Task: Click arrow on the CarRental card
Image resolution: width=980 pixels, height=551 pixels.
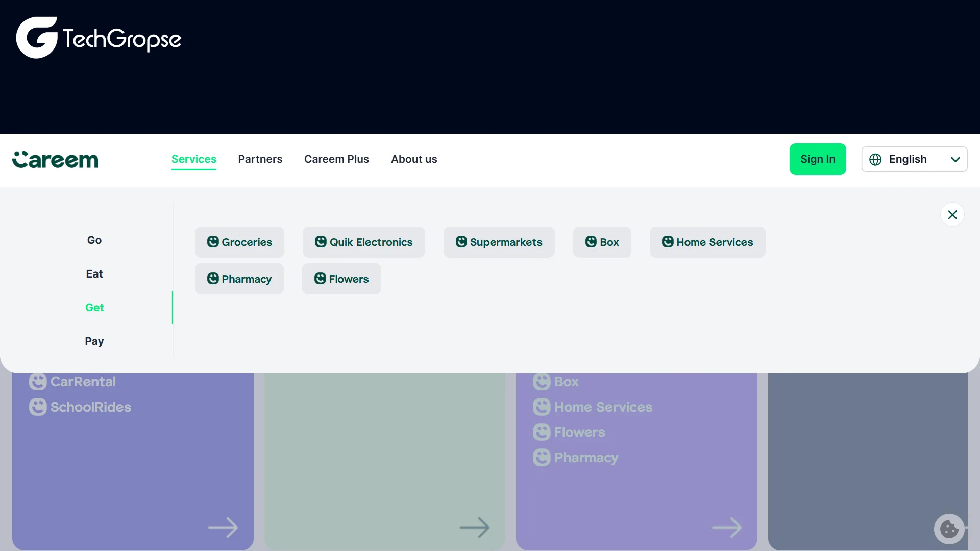Action: tap(223, 528)
